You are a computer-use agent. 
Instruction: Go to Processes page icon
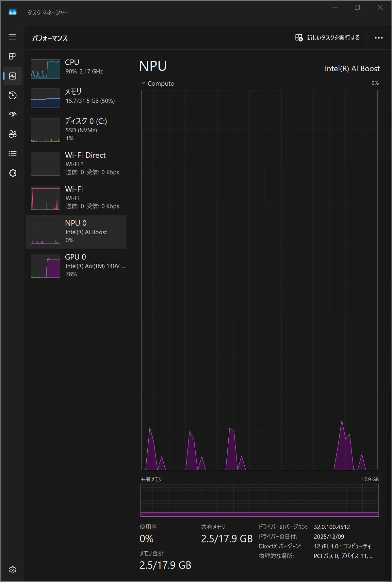click(12, 56)
